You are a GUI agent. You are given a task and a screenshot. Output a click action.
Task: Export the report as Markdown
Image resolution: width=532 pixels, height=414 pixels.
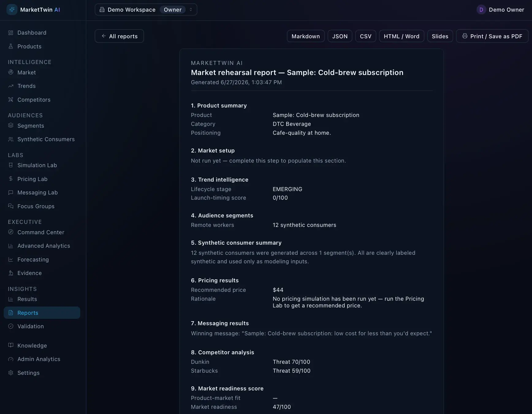306,36
